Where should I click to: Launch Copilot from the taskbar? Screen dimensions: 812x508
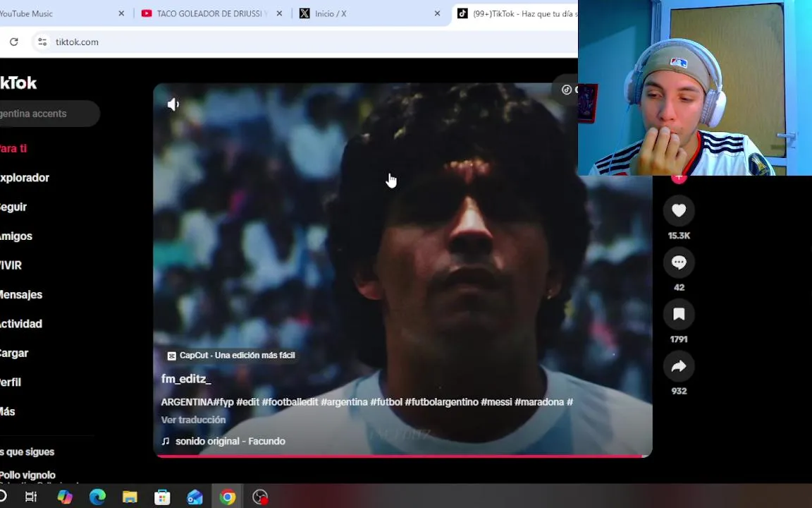65,497
